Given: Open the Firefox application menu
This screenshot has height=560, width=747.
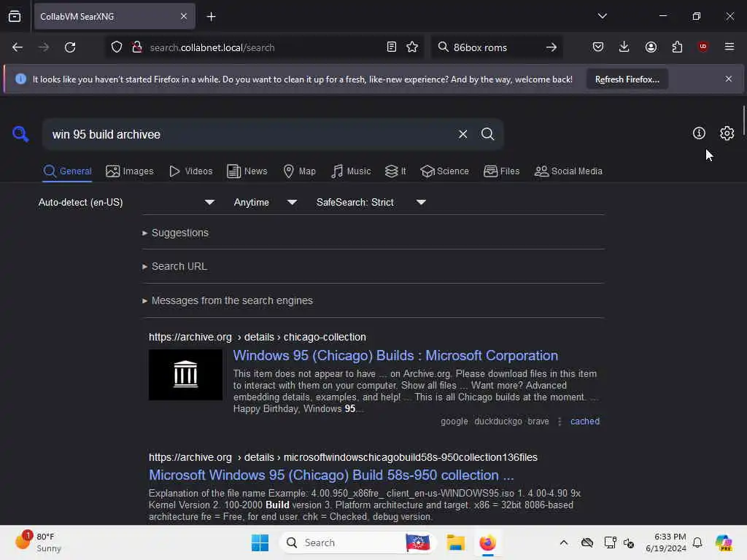Looking at the screenshot, I should (729, 47).
